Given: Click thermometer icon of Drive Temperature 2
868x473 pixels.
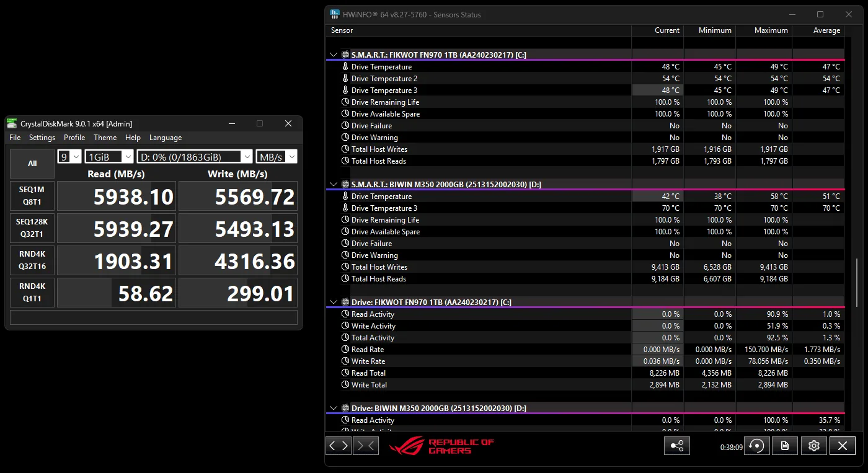Looking at the screenshot, I should click(x=345, y=79).
